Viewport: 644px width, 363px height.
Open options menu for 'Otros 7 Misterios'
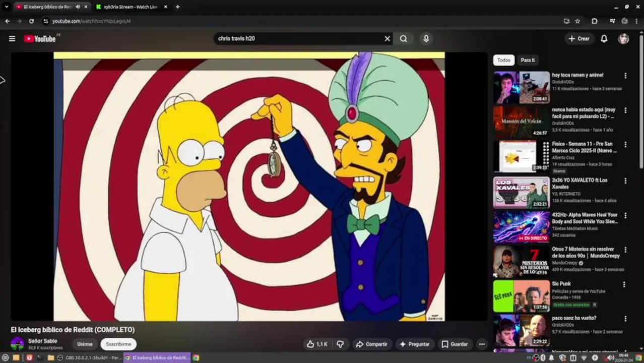[x=625, y=250]
